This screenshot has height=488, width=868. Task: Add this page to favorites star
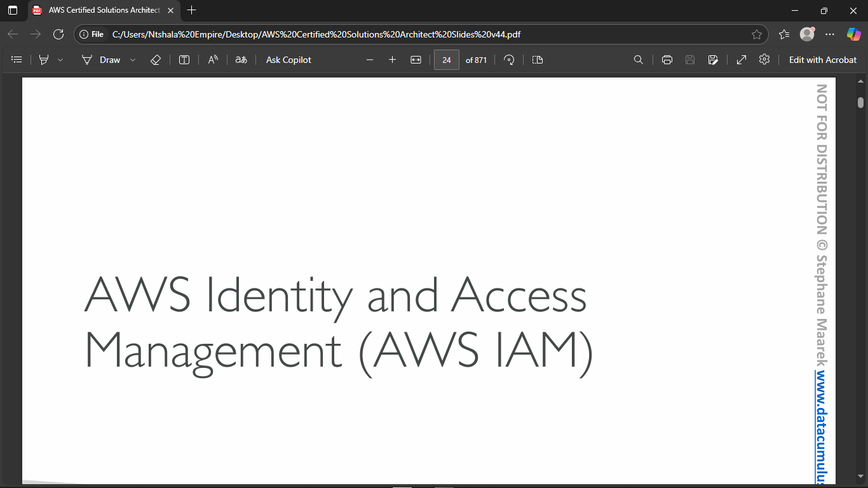pos(756,34)
